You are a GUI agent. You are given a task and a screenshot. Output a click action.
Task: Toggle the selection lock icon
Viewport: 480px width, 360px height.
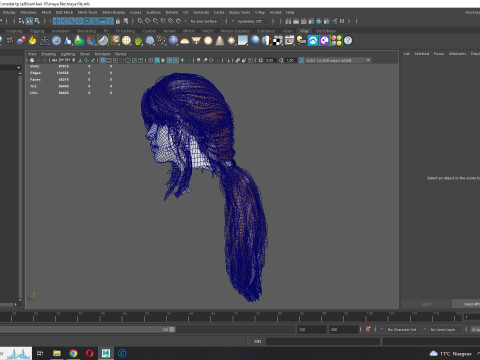[118, 21]
